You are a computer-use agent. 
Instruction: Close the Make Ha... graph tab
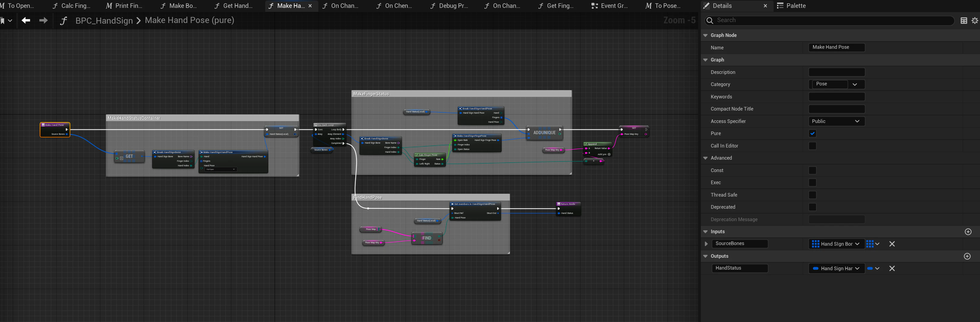(x=310, y=6)
